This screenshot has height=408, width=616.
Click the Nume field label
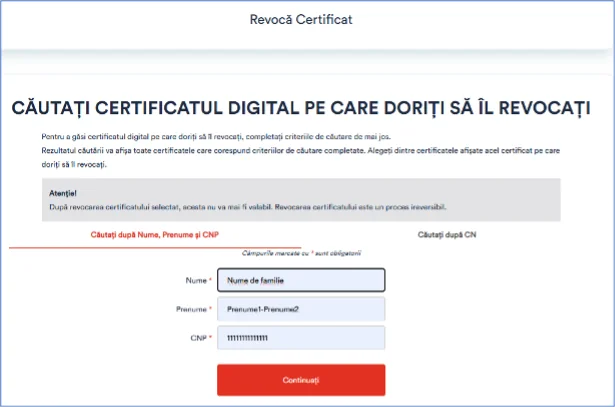(x=196, y=281)
